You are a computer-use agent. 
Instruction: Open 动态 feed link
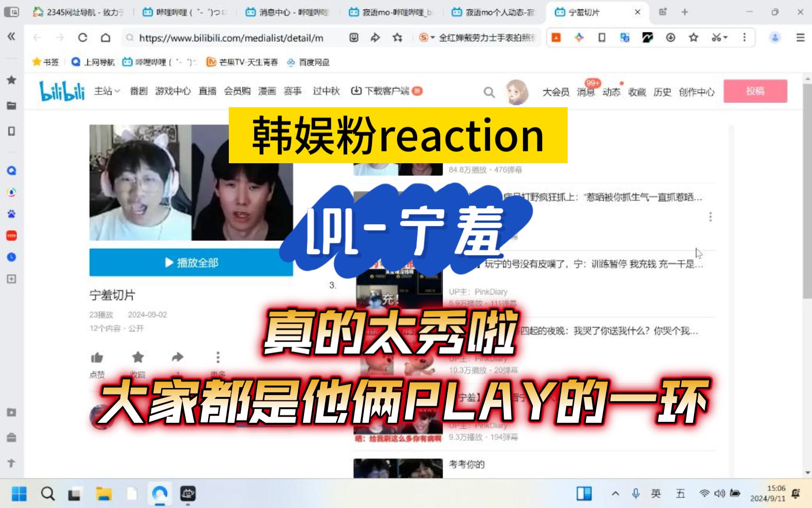click(611, 92)
